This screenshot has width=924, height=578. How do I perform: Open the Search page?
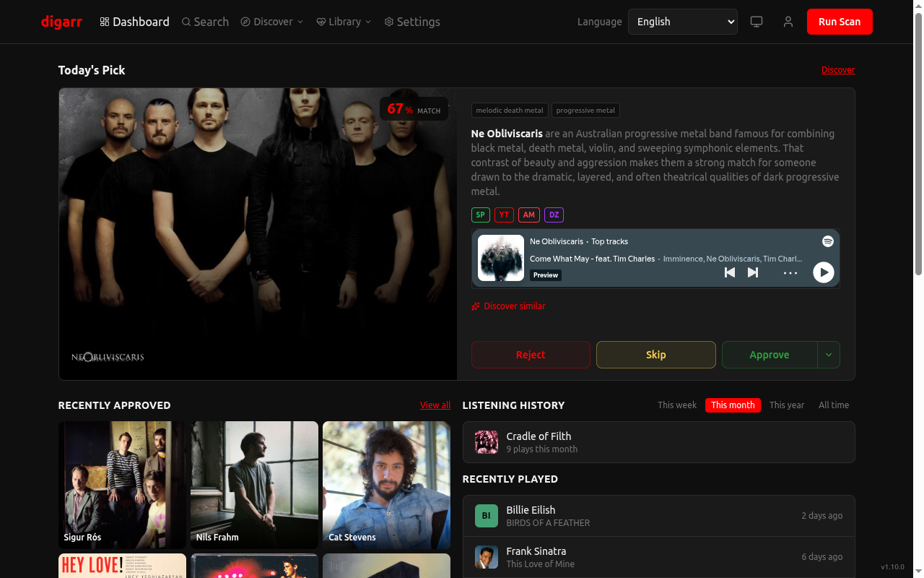click(205, 22)
